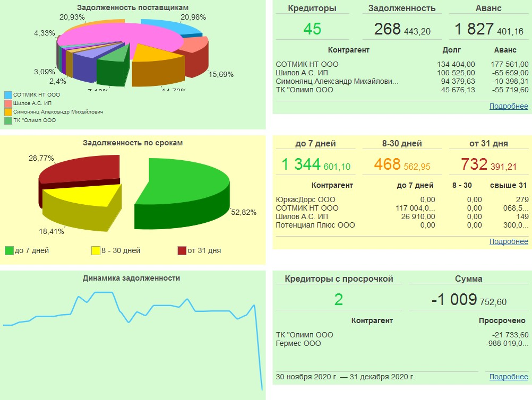Click the debt value 134 404,00
This screenshot has height=400, width=532.
click(456, 64)
